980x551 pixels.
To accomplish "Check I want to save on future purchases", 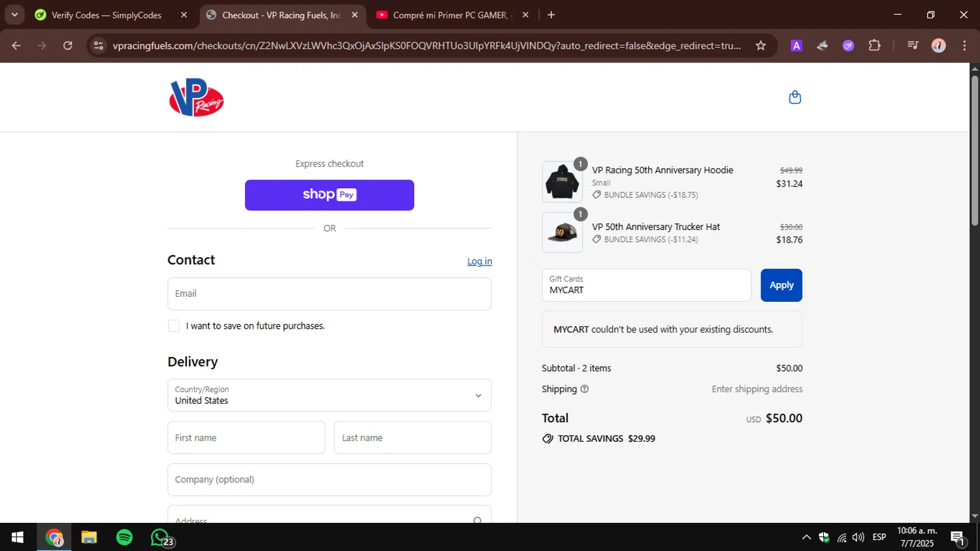I will pos(174,326).
